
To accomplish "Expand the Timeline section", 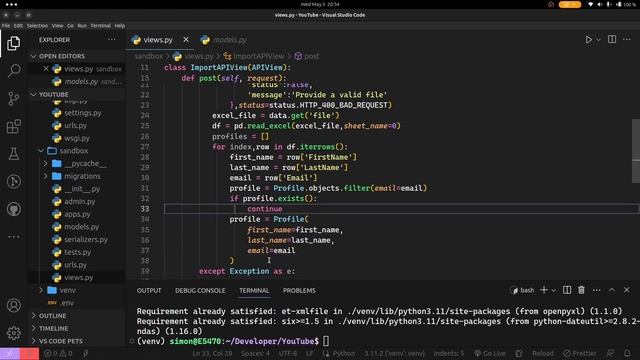I will pos(33,328).
